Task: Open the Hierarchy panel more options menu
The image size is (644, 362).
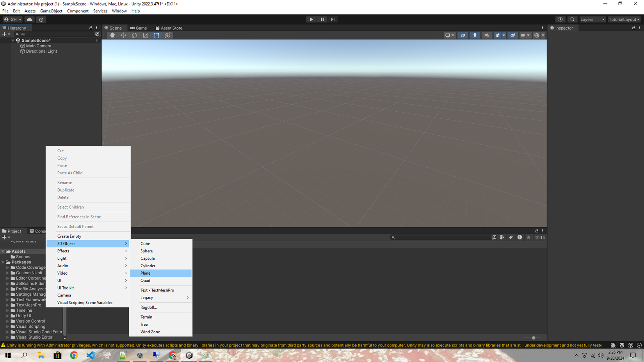Action: (x=97, y=28)
